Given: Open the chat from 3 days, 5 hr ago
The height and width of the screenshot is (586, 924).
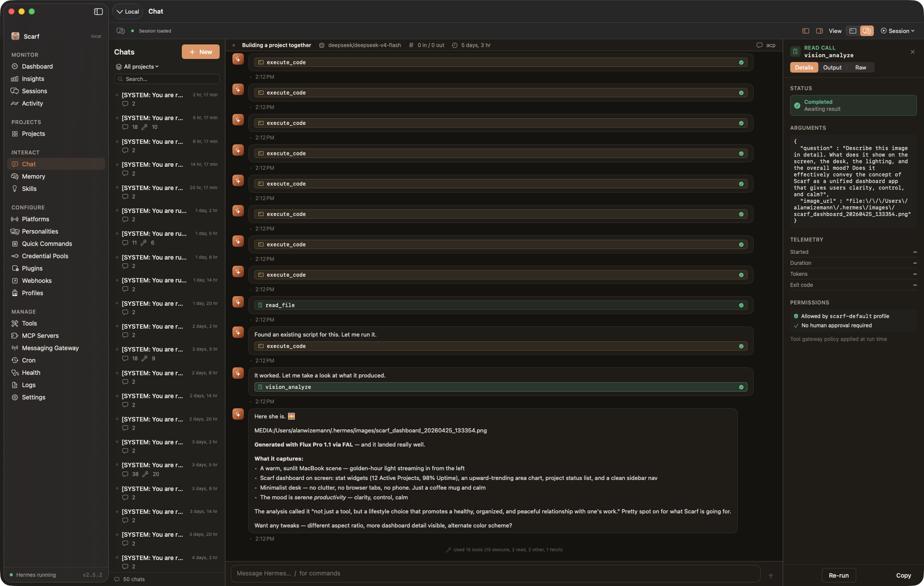Looking at the screenshot, I should pos(167,469).
